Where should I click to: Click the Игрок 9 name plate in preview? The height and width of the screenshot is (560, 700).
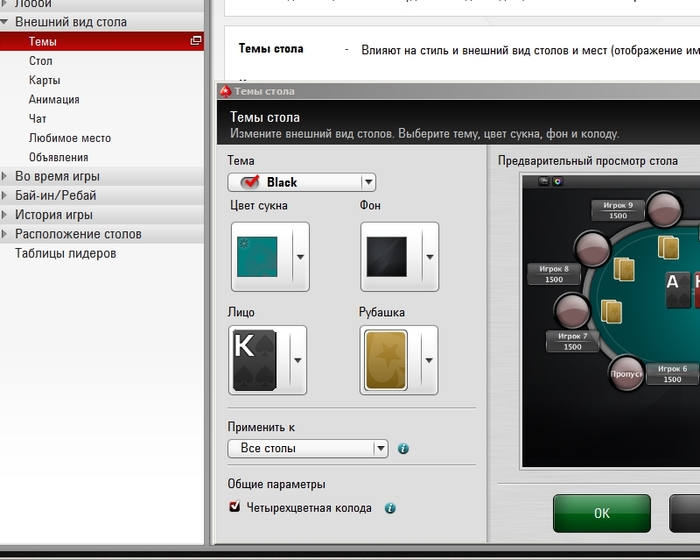pyautogui.click(x=618, y=210)
